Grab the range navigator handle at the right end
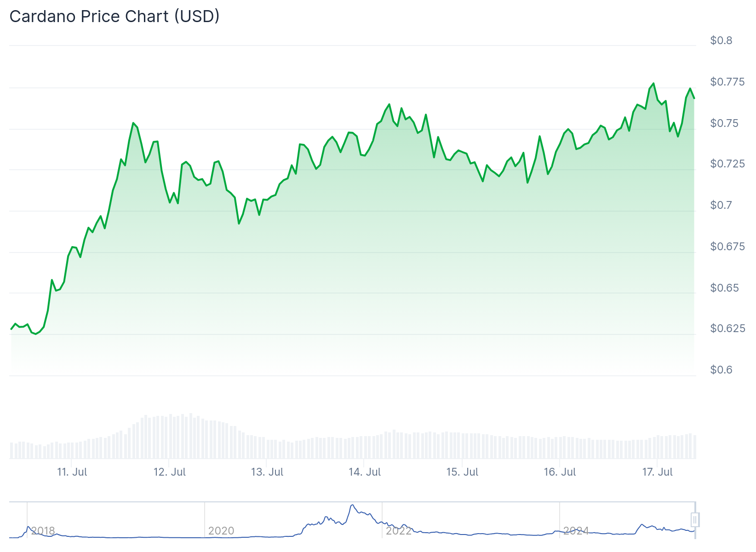 [x=695, y=520]
